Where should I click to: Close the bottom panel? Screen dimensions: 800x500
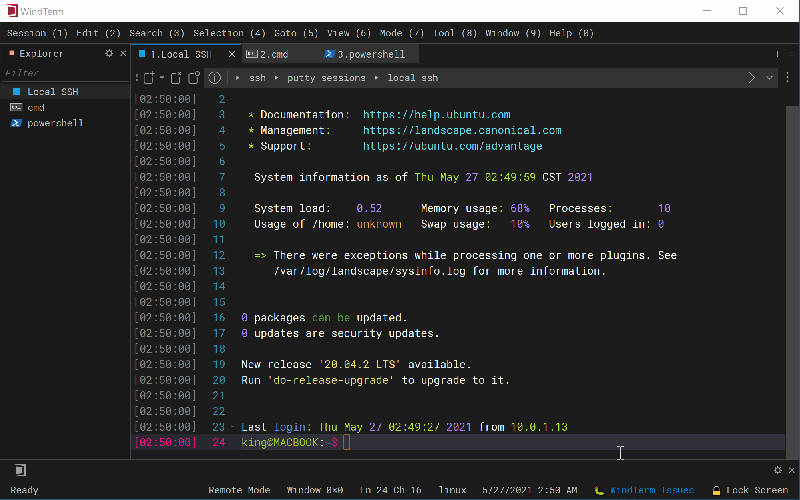tap(791, 470)
